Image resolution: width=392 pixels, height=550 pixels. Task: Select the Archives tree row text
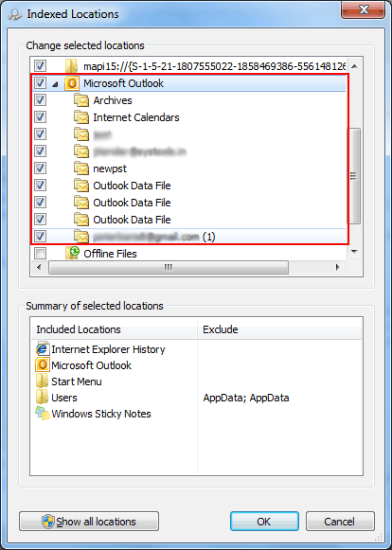click(x=113, y=100)
